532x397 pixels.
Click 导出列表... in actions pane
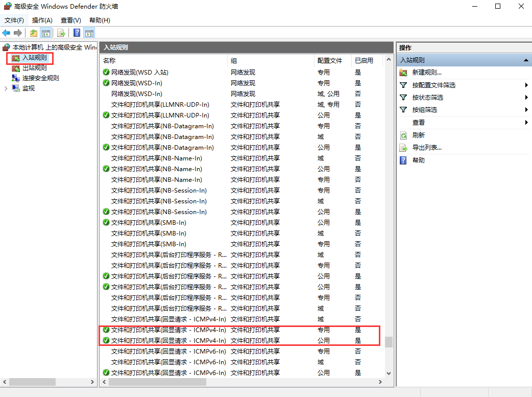[427, 148]
